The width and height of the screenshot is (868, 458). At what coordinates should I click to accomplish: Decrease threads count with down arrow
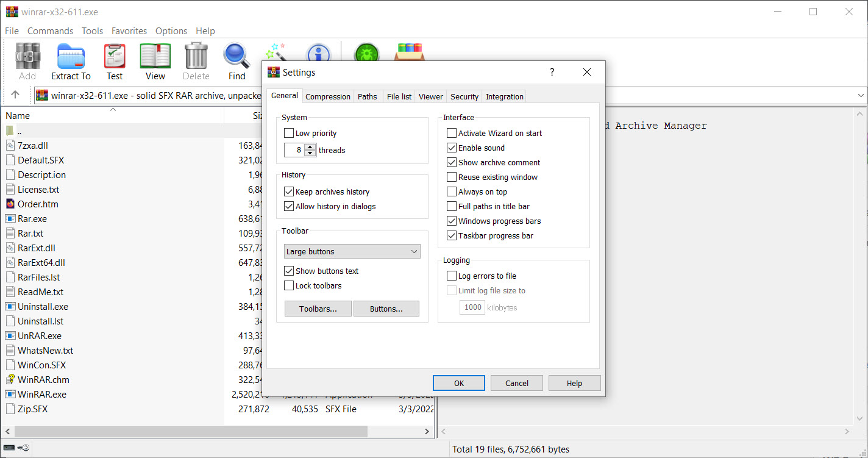(x=311, y=153)
